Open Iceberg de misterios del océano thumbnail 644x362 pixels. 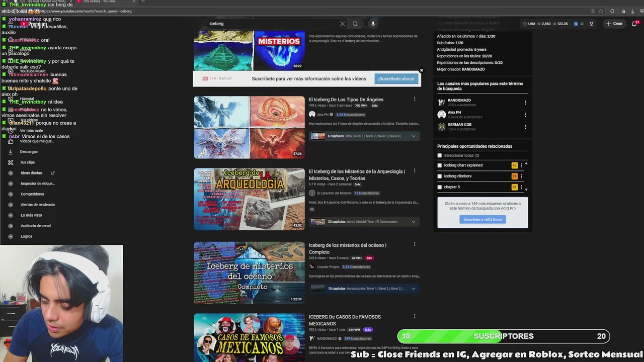(x=249, y=273)
